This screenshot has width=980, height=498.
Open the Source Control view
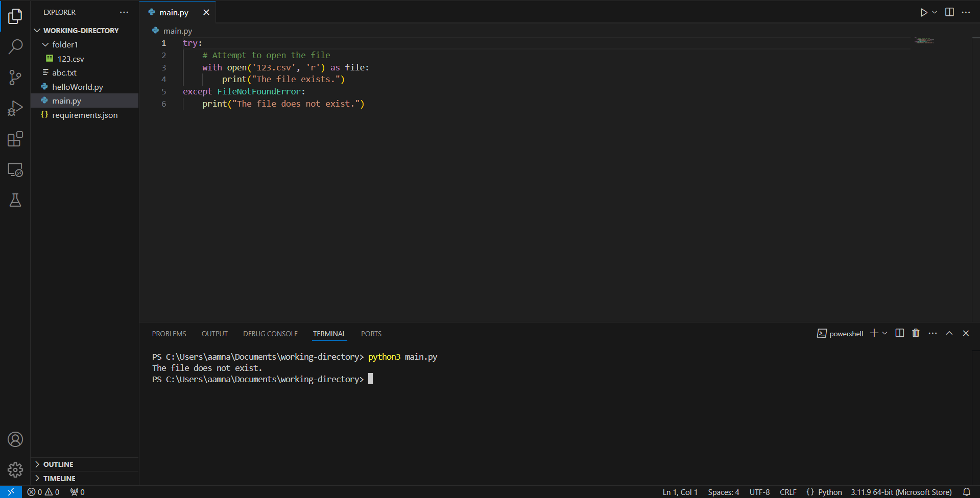point(15,77)
